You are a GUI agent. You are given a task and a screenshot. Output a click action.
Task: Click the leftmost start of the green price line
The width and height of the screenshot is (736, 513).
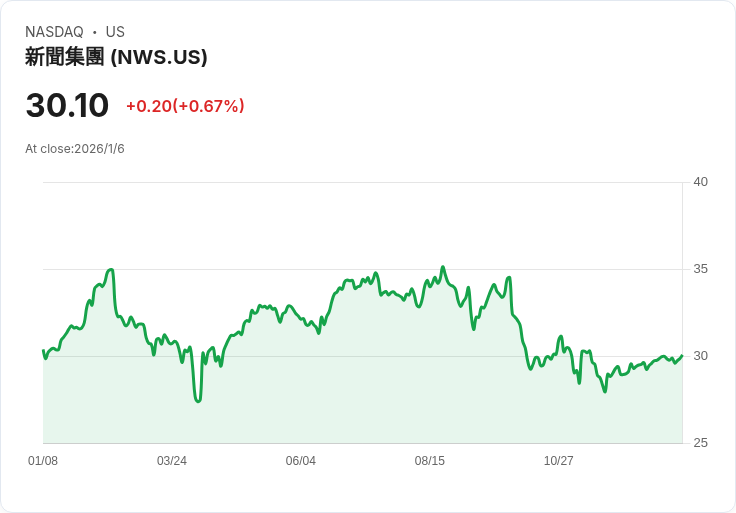tap(43, 351)
